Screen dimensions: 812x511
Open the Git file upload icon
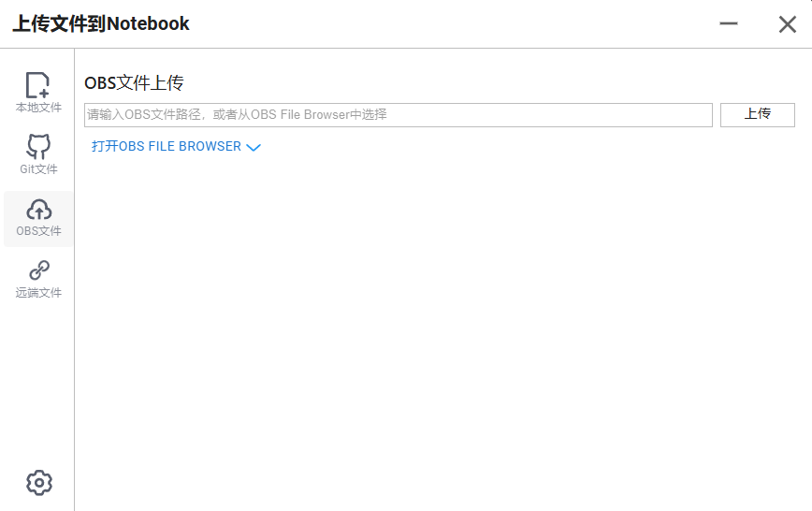click(38, 147)
